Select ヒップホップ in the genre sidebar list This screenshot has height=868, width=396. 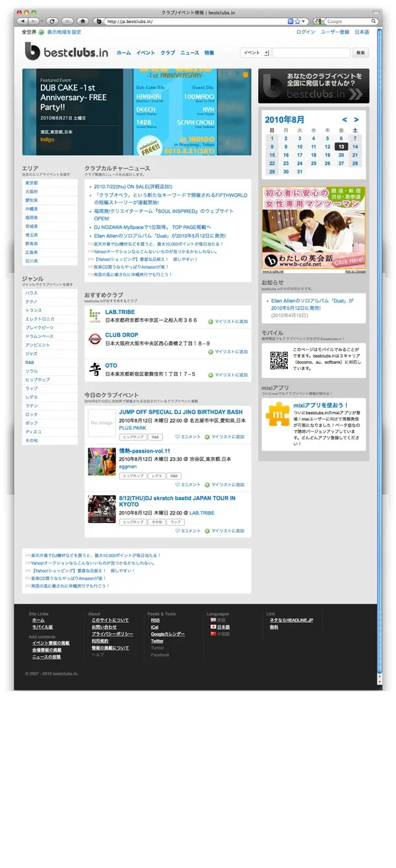pyautogui.click(x=37, y=379)
